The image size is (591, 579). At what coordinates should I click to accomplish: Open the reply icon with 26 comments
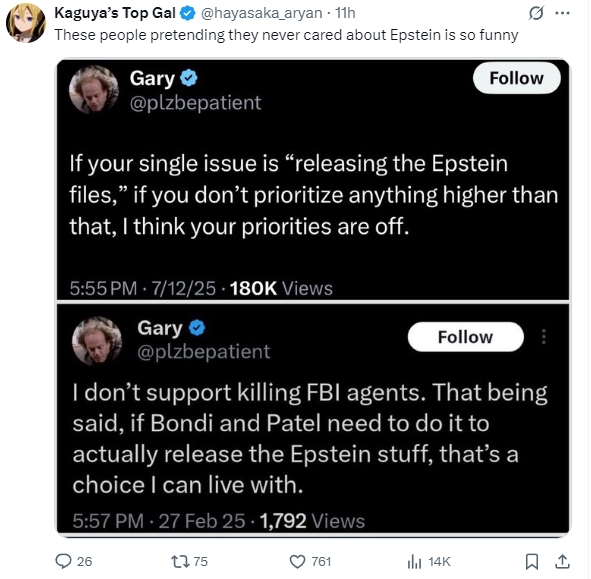point(63,561)
